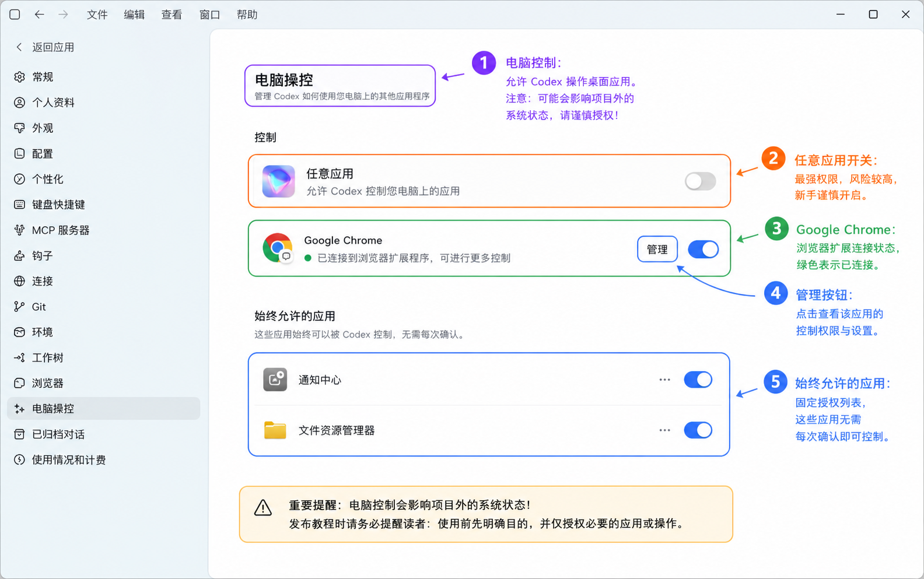Click the forward arrow in title bar
The image size is (924, 579).
click(x=63, y=15)
